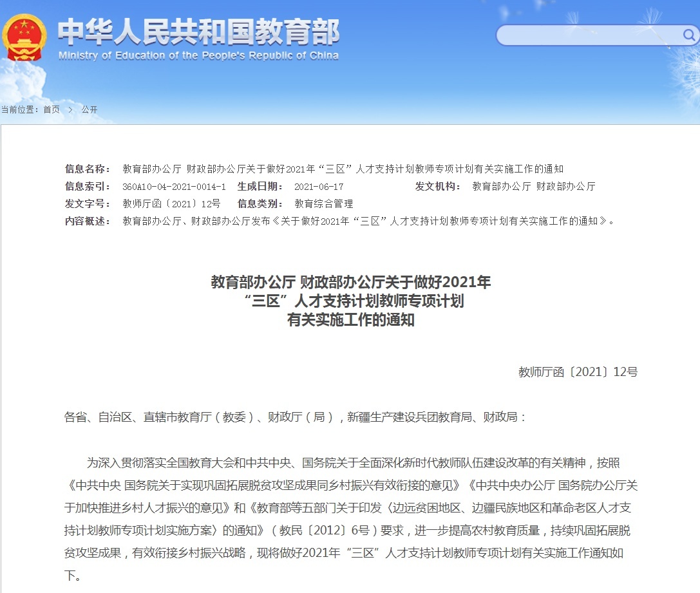Click the 发文字号 label
Viewport: 700px width, 593px height.
click(x=88, y=204)
